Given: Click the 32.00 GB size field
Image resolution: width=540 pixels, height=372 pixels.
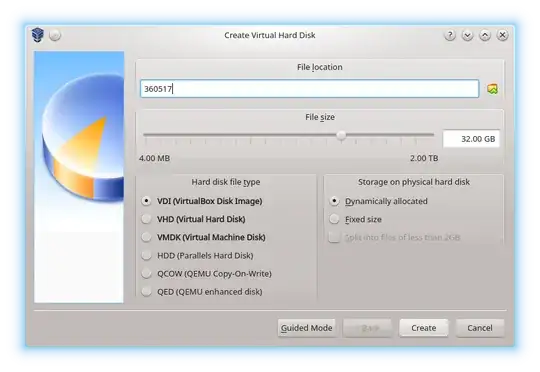Looking at the screenshot, I should click(471, 139).
